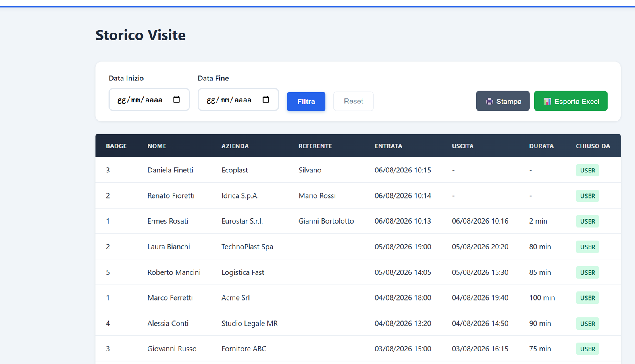Select the name Daniela Finetti
The height and width of the screenshot is (364, 635).
point(170,170)
